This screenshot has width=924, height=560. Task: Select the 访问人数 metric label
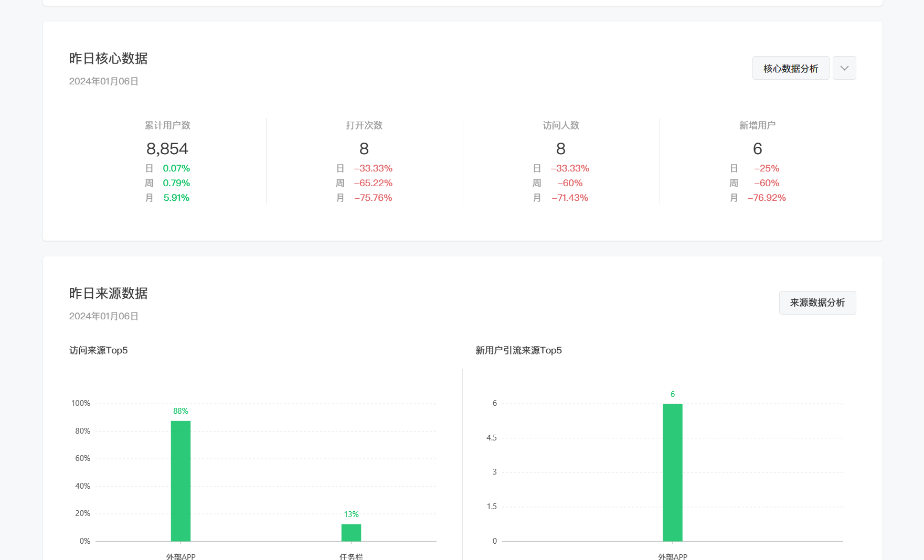[x=560, y=125]
